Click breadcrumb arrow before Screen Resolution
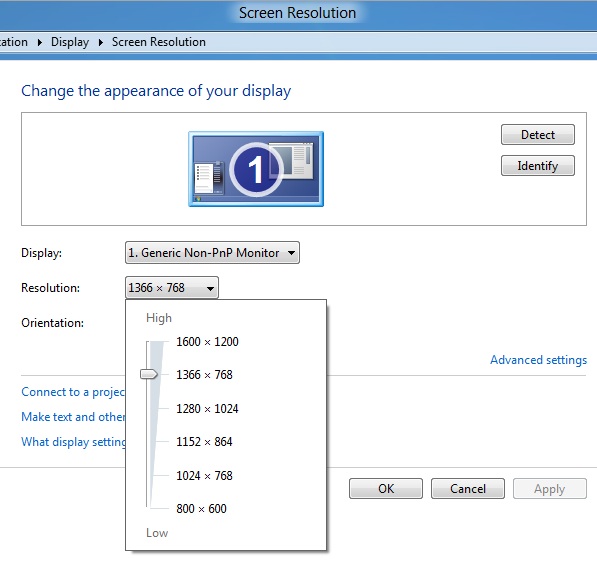The height and width of the screenshot is (561, 597). (x=101, y=42)
